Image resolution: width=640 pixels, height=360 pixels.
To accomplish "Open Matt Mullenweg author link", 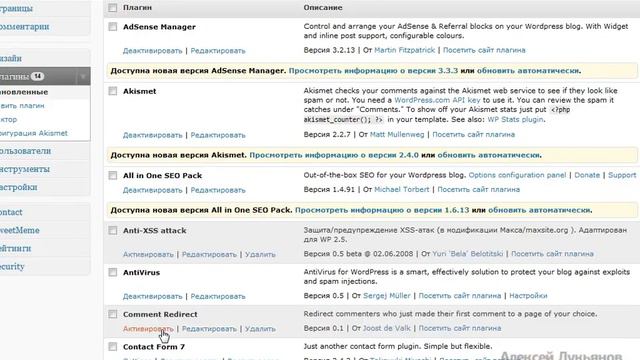I will [397, 134].
